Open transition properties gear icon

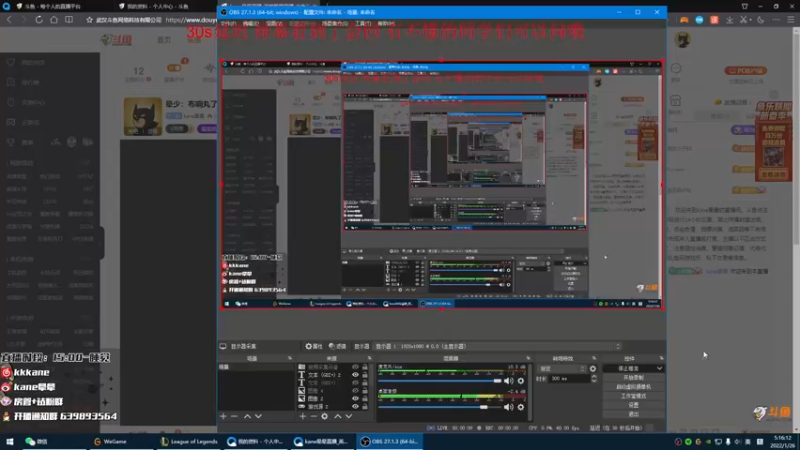593,368
